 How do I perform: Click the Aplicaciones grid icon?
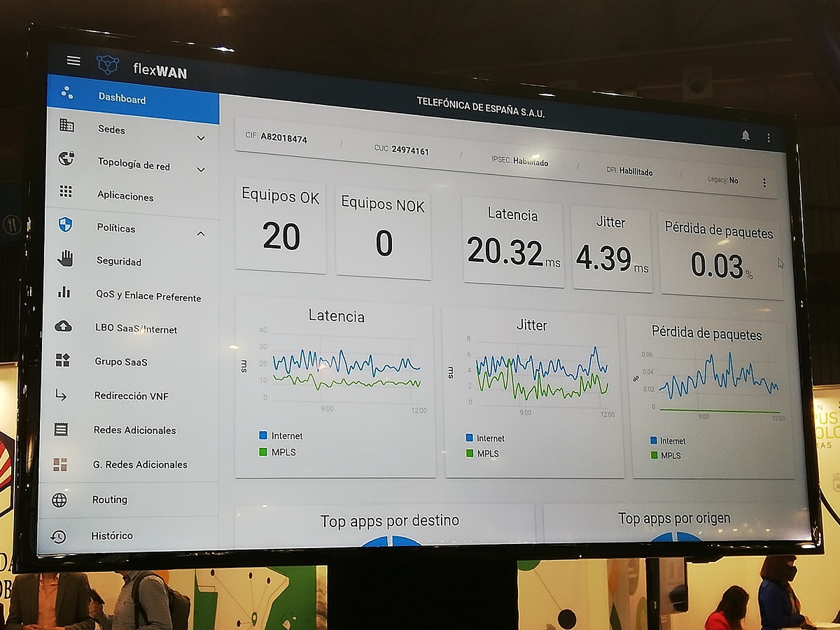pos(66,192)
